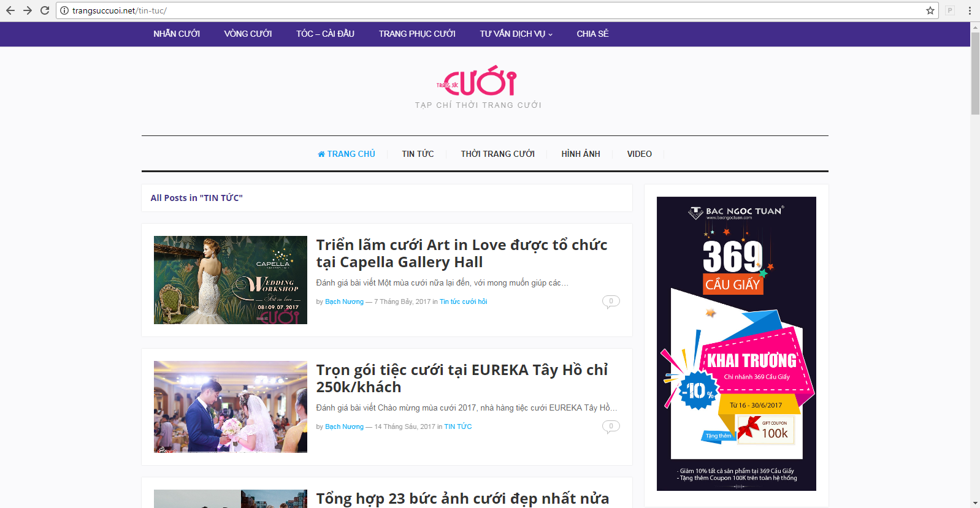Click the scrollbar up arrow
Viewport: 980px width, 508px height.
click(975, 27)
